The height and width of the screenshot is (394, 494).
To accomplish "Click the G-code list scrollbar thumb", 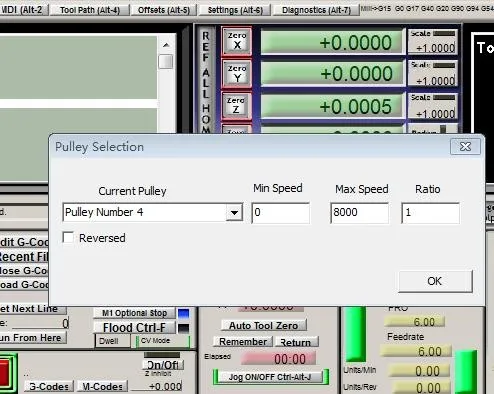I will 166,62.
